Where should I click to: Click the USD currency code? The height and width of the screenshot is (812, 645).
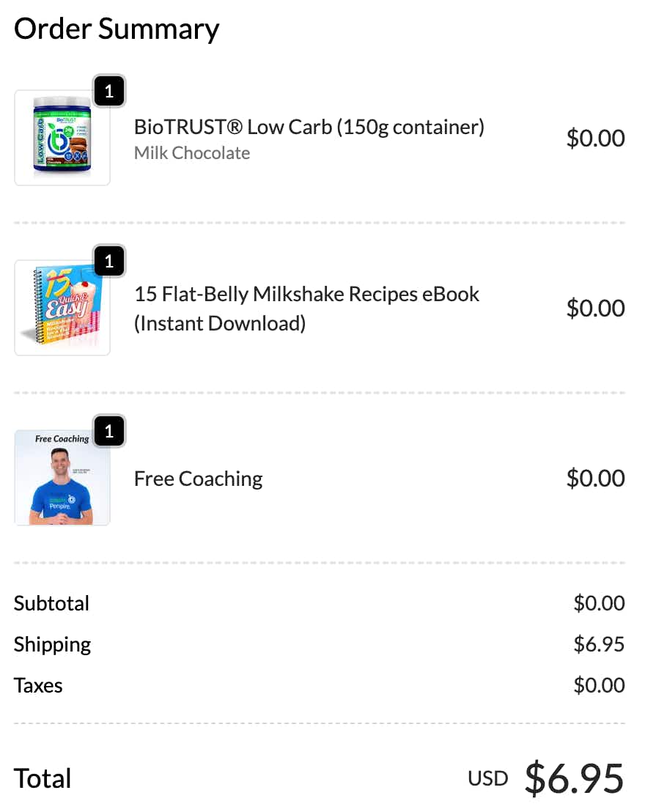point(487,778)
